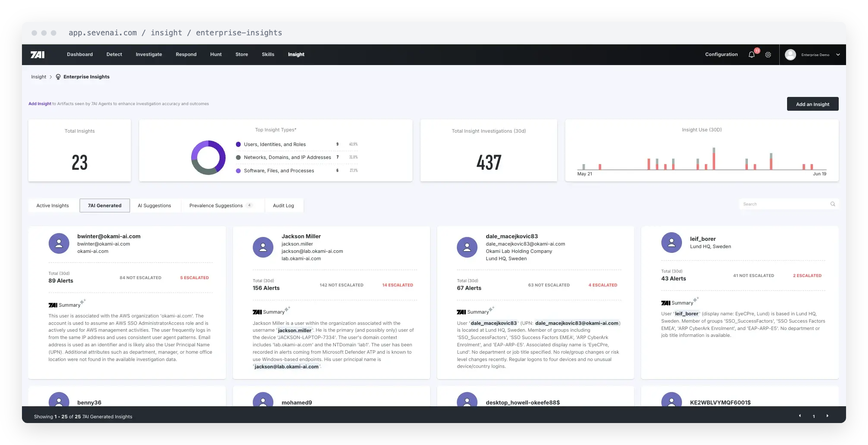The width and height of the screenshot is (868, 445).
Task: Click the mohamed9 user avatar icon
Action: coord(263,399)
